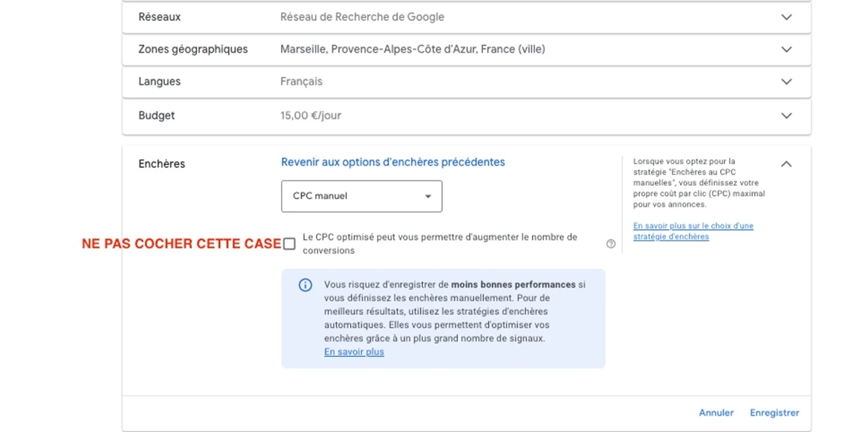Open En savoir plus link in info box
Screen dimensions: 868x432
354,352
